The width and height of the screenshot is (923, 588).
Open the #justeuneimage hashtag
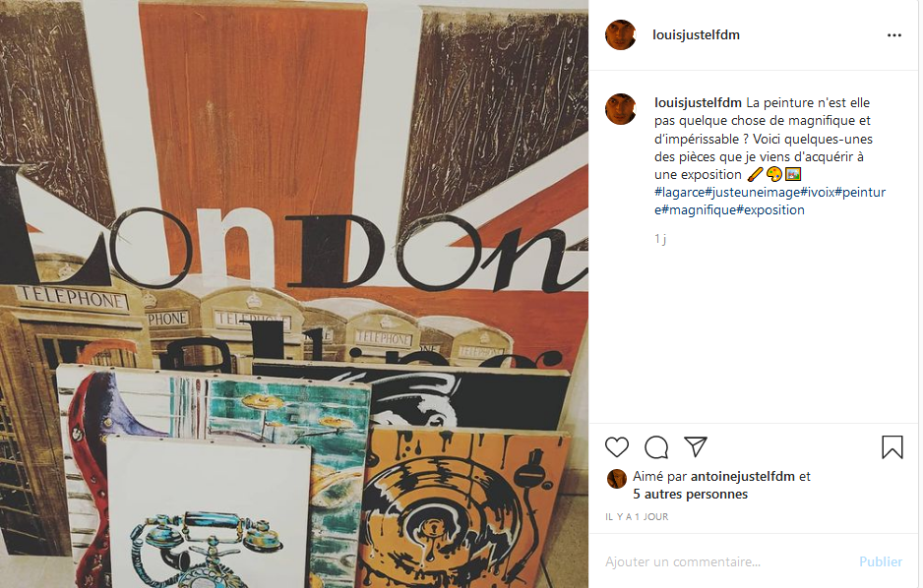pos(753,193)
